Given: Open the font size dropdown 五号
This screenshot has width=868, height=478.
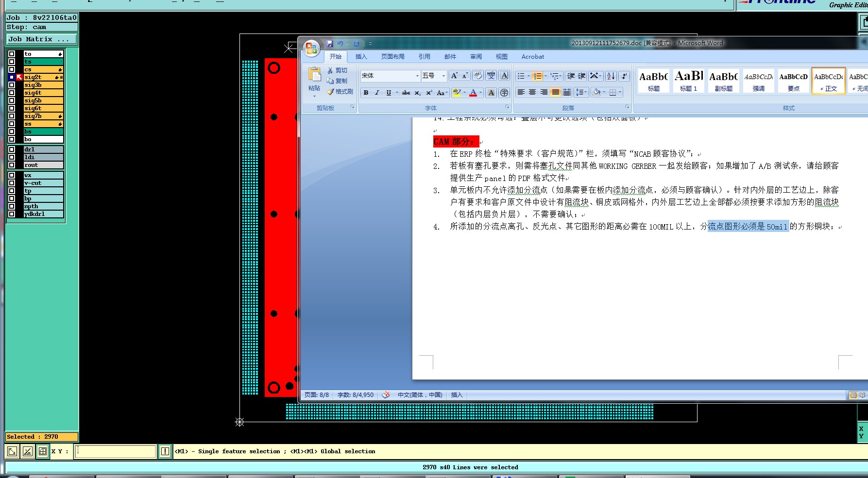Looking at the screenshot, I should [x=443, y=76].
